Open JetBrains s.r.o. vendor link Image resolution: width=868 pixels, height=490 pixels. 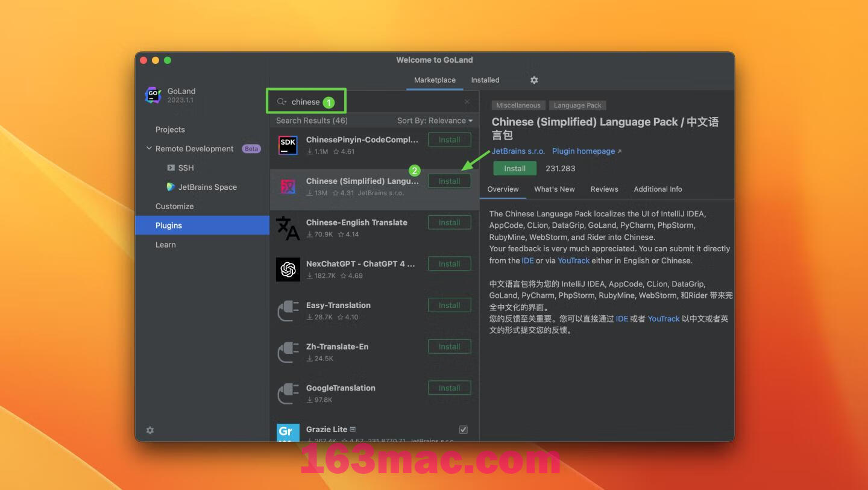[518, 151]
